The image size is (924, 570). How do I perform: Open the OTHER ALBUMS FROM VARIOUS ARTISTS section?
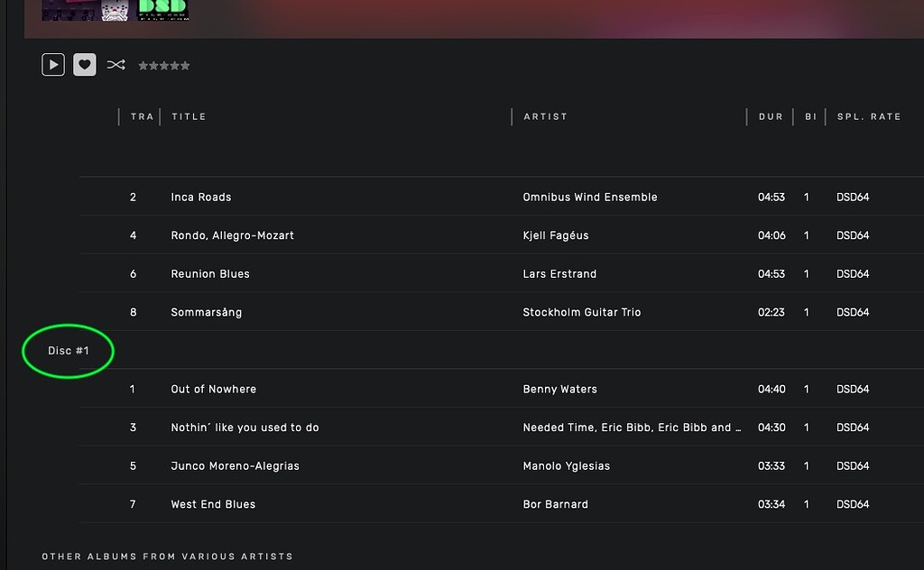(167, 556)
